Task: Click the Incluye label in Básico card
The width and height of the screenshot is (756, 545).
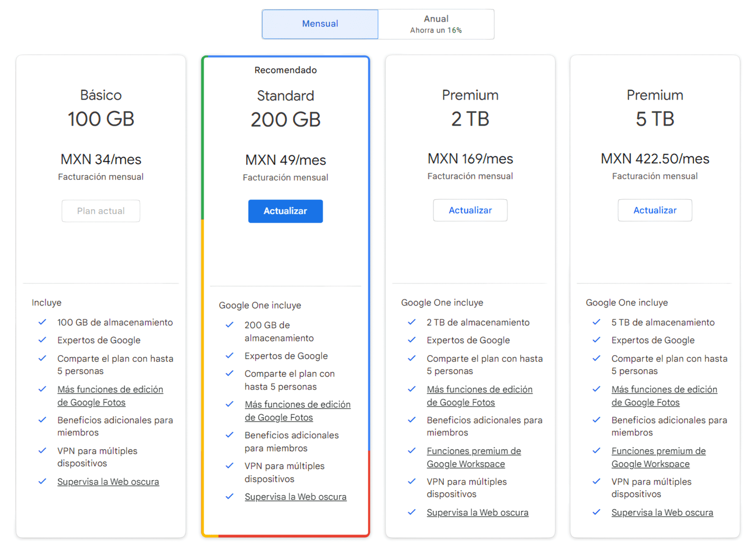Action: pyautogui.click(x=46, y=303)
